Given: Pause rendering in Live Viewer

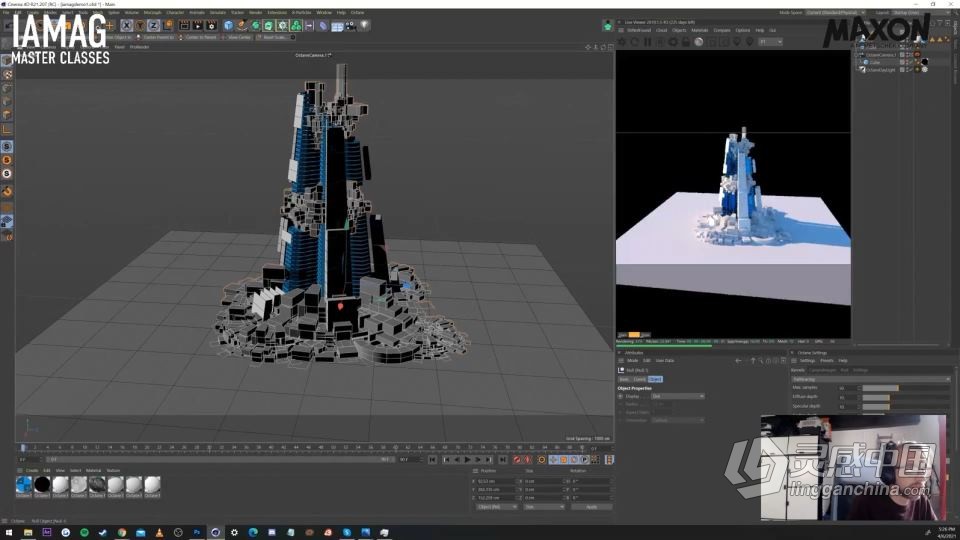Looking at the screenshot, I should tap(647, 42).
